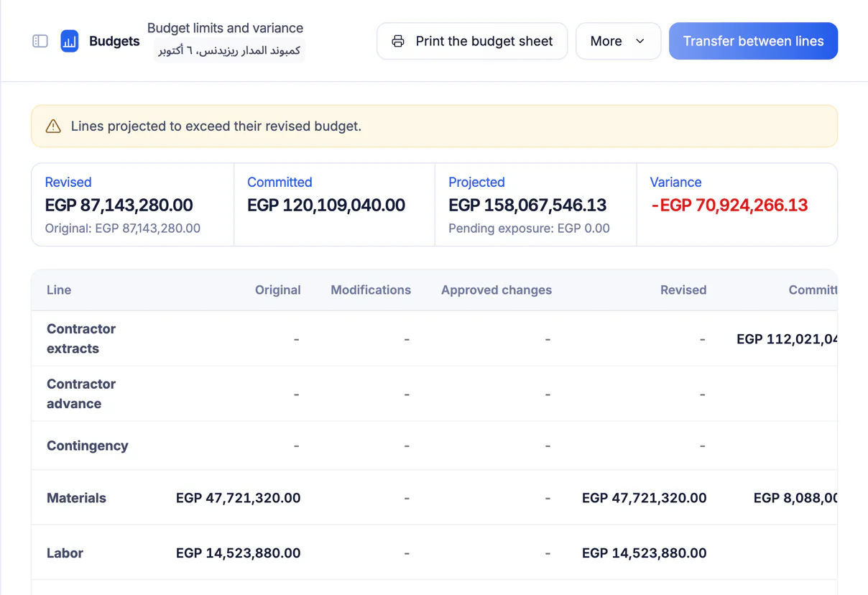Click the Labor row label

pyautogui.click(x=65, y=553)
